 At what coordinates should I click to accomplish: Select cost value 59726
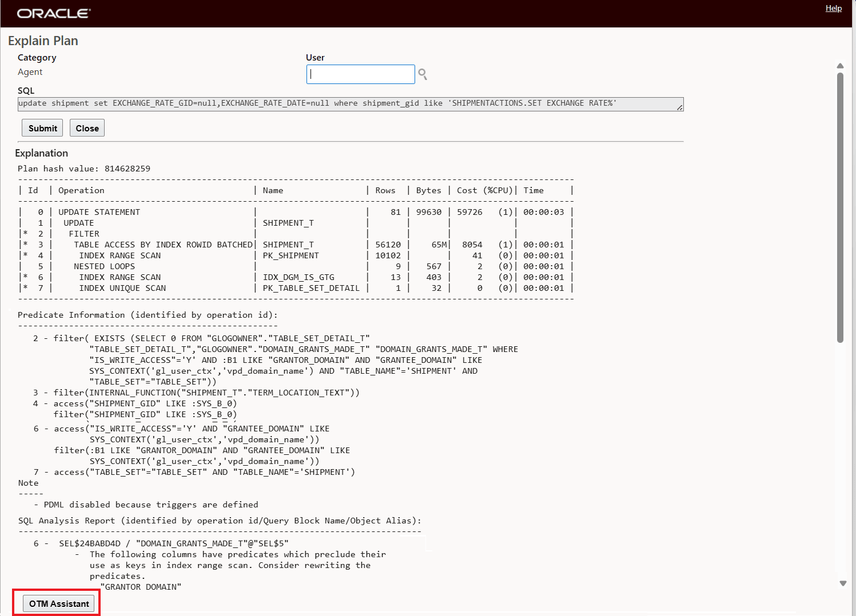tap(469, 212)
